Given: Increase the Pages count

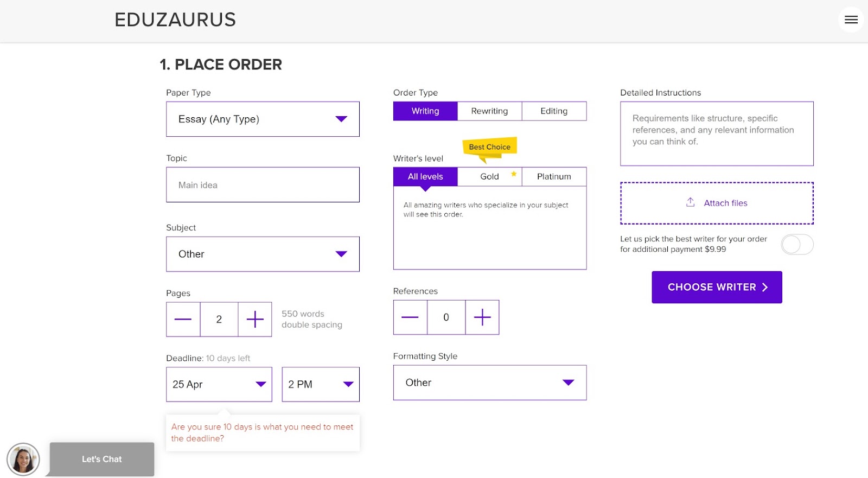Looking at the screenshot, I should point(255,320).
